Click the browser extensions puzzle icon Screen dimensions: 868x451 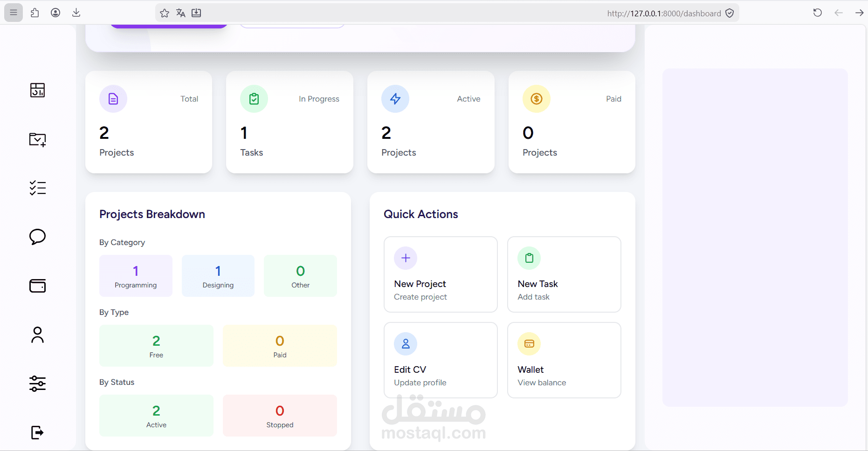[x=35, y=13]
